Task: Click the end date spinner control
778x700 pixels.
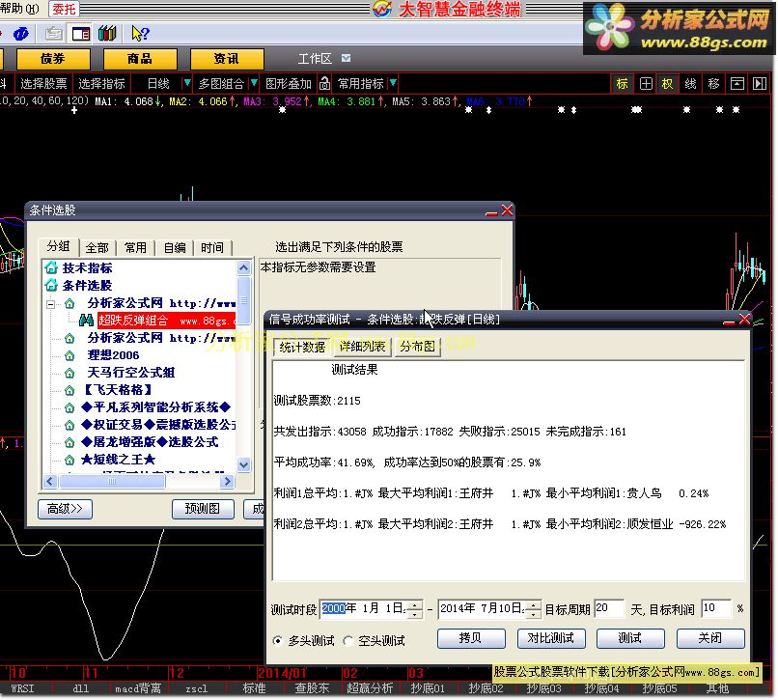Action: (x=534, y=609)
